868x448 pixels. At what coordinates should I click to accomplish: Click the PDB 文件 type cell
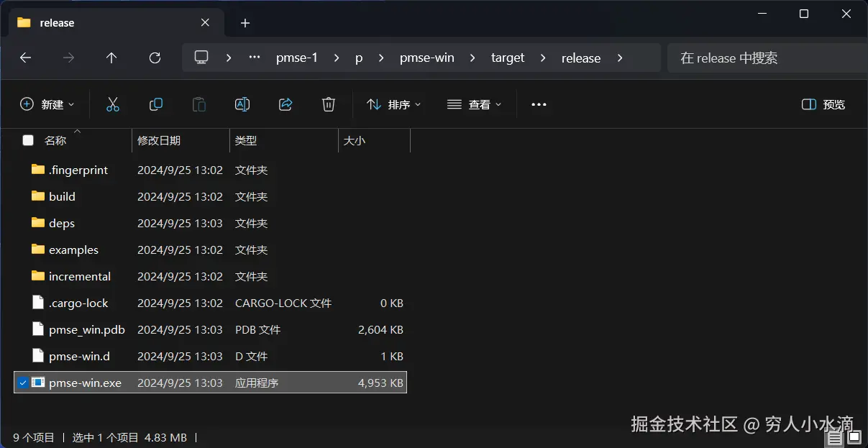257,330
